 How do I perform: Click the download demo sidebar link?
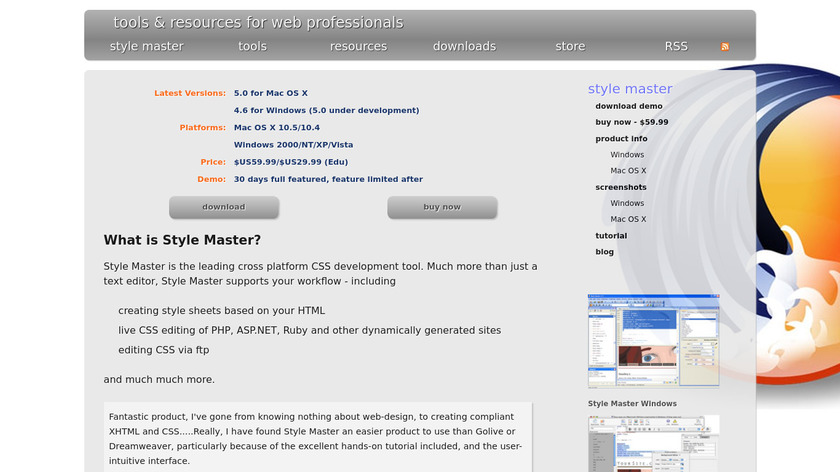coord(629,106)
